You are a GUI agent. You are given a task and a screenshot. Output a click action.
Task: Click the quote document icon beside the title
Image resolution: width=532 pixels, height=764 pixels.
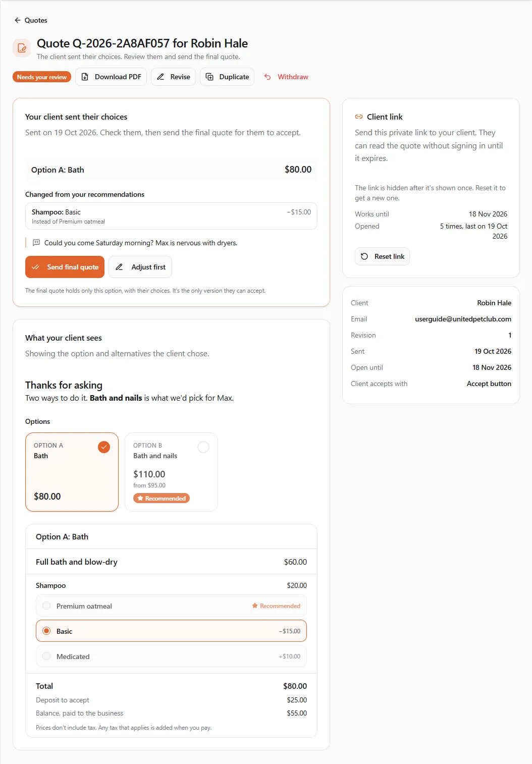[x=22, y=48]
